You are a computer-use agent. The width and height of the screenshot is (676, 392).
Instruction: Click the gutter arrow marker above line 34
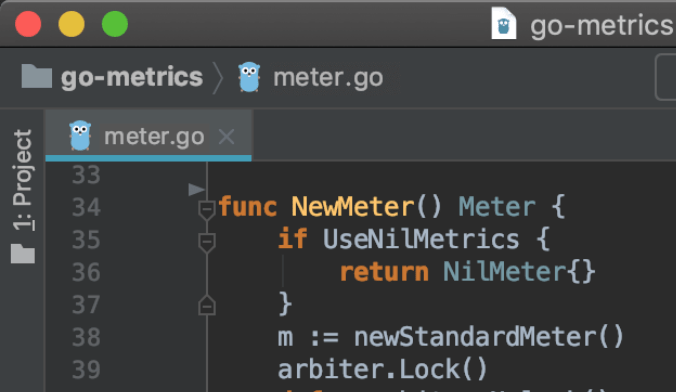coord(196,189)
